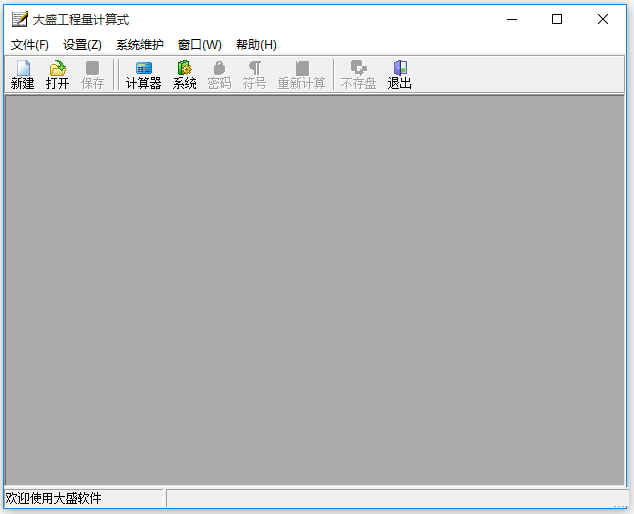Select the 符号 (Symbol) toolbar icon

(x=254, y=75)
